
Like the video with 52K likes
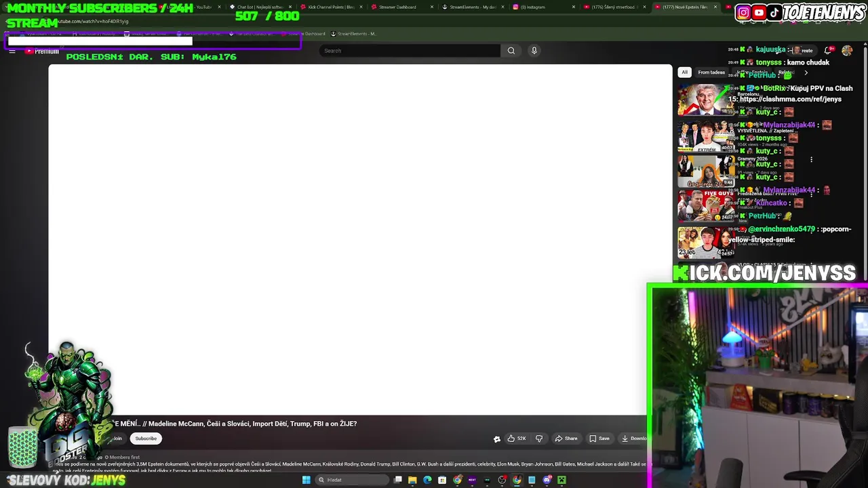tap(517, 439)
